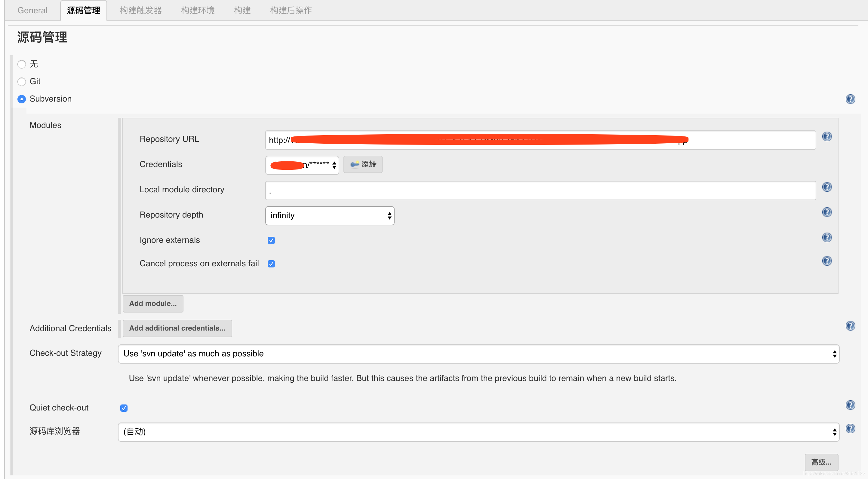Open the 源码库浏览器 dropdown
Screen dimensions: 868x479
click(478, 432)
